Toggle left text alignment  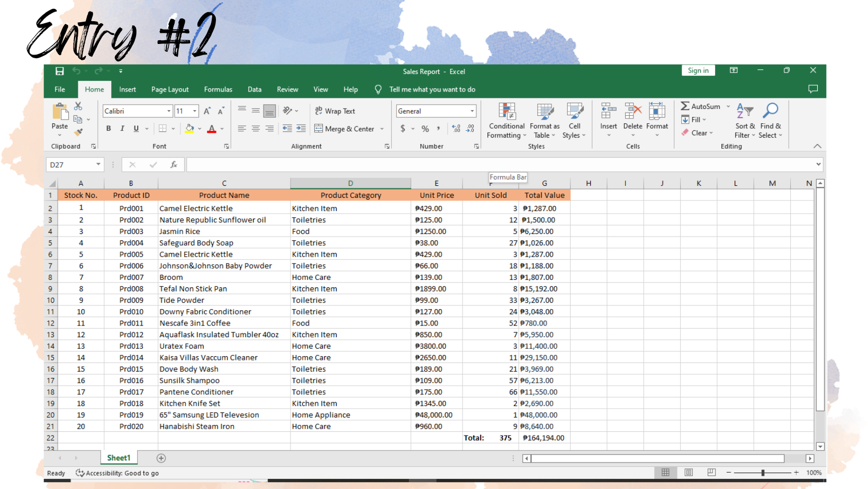pos(242,129)
